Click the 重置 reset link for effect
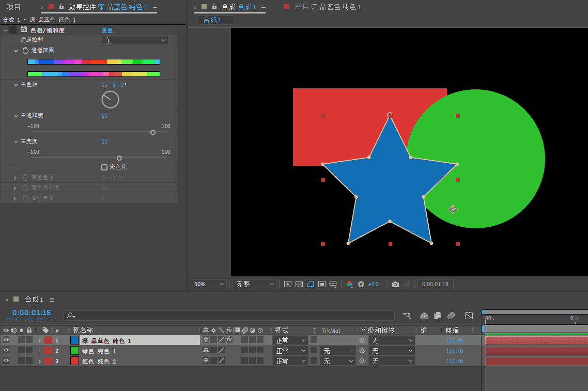The height and width of the screenshot is (391, 588). (x=107, y=30)
